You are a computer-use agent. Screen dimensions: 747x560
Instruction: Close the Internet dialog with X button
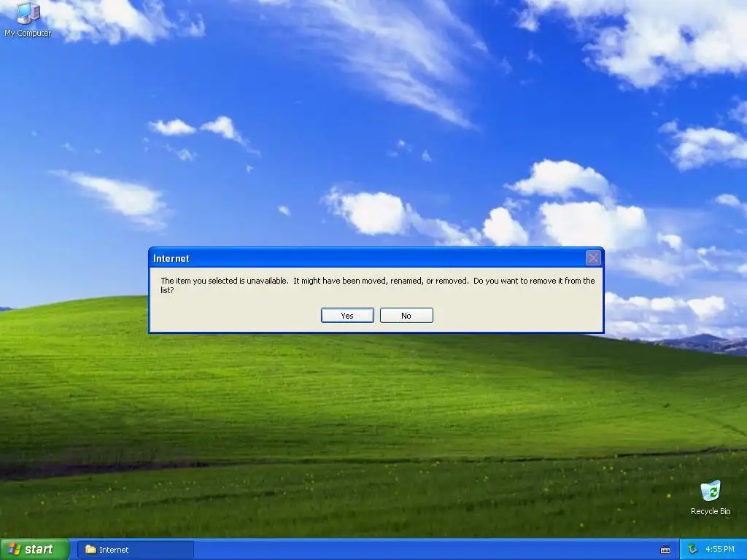[593, 258]
